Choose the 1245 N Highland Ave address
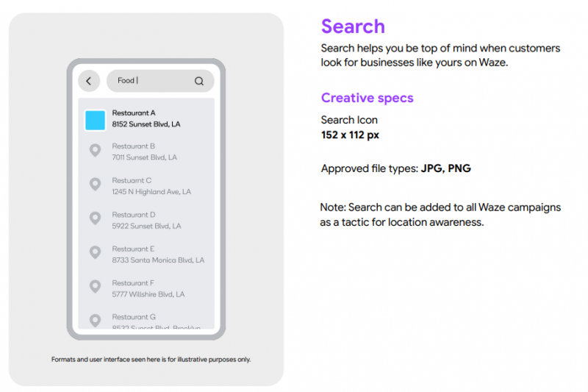 click(151, 192)
